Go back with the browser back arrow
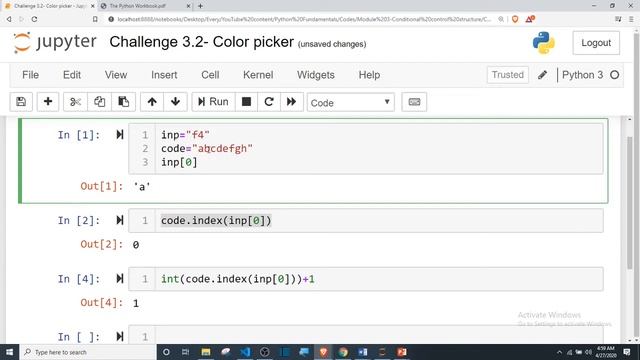 [9, 19]
